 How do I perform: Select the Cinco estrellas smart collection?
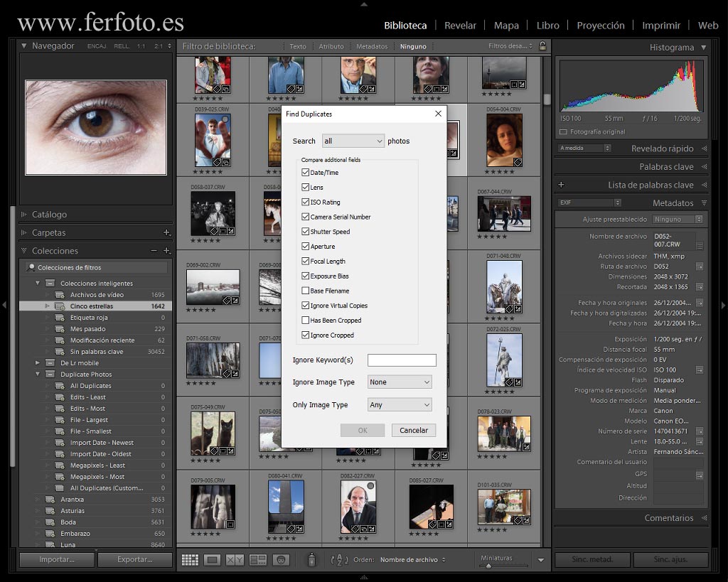point(95,306)
